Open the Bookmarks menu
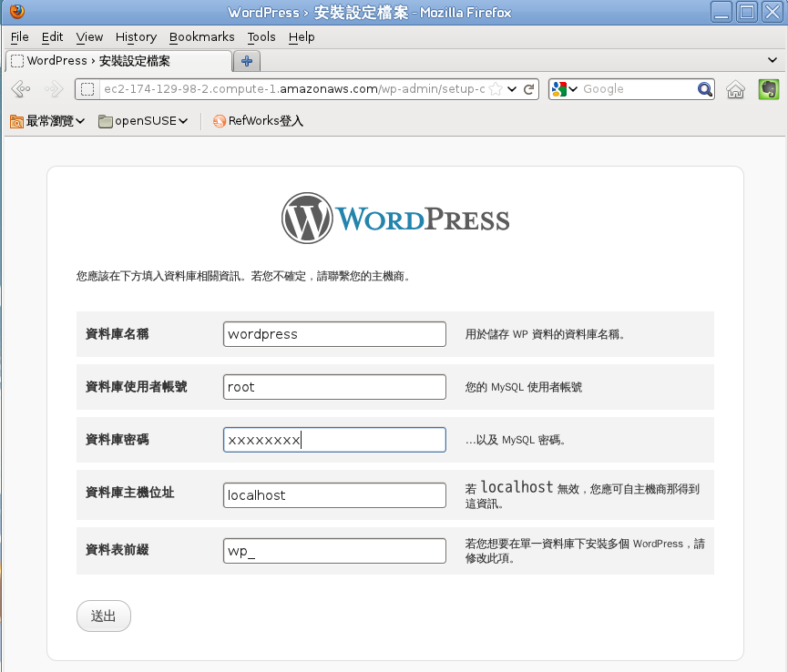This screenshot has width=788, height=672. [x=201, y=37]
